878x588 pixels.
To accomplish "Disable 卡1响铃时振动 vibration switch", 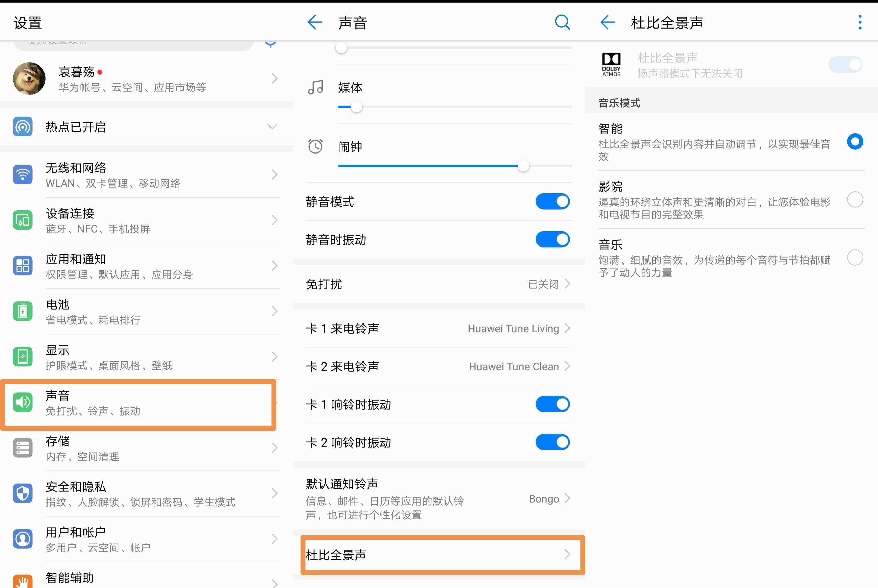I will coord(552,404).
